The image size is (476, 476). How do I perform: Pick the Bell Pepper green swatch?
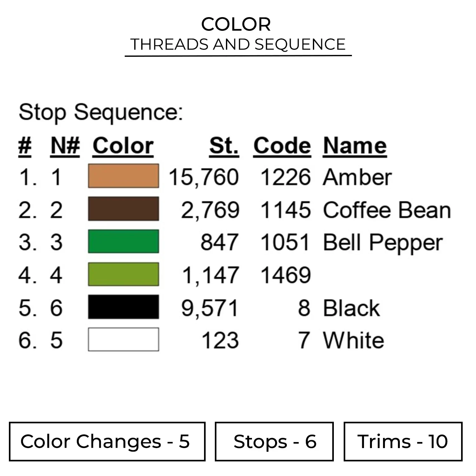coord(123,241)
